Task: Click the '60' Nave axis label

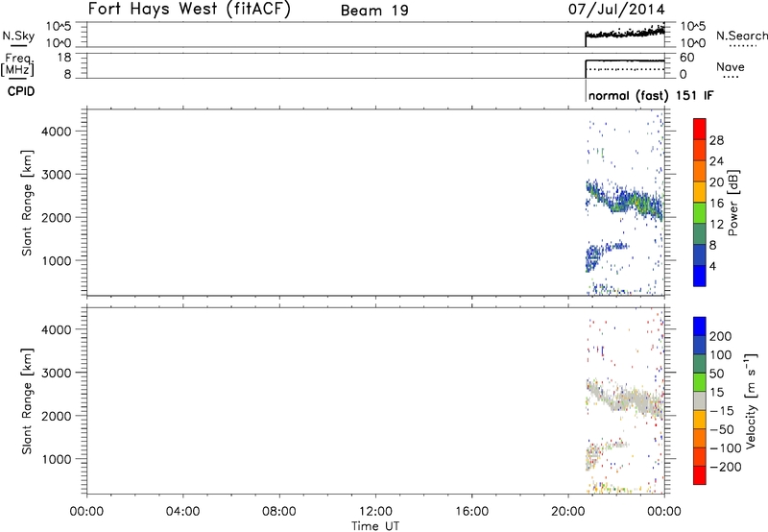Action: click(x=687, y=58)
